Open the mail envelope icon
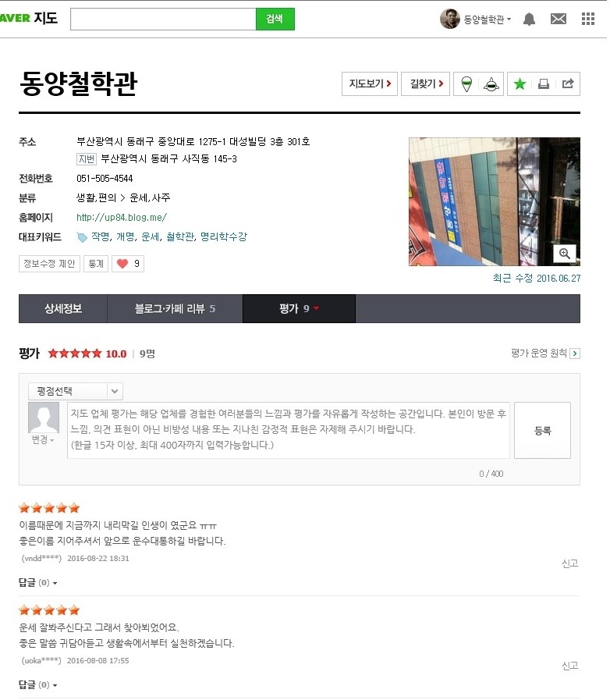 pos(559,19)
